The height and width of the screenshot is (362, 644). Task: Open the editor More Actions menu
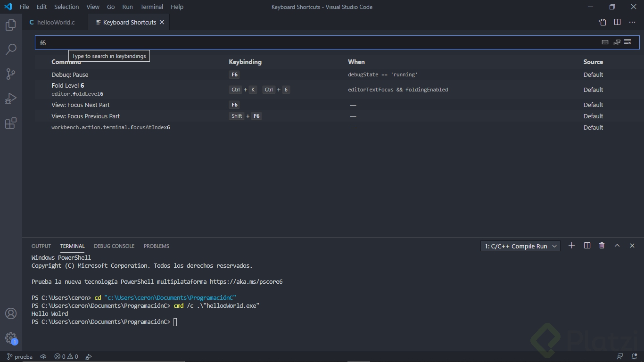[632, 22]
